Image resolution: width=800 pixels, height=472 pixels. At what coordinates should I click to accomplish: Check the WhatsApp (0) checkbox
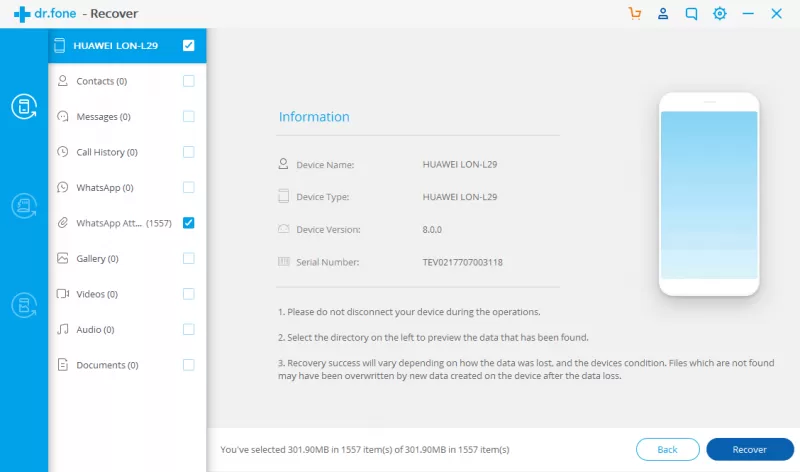[189, 187]
